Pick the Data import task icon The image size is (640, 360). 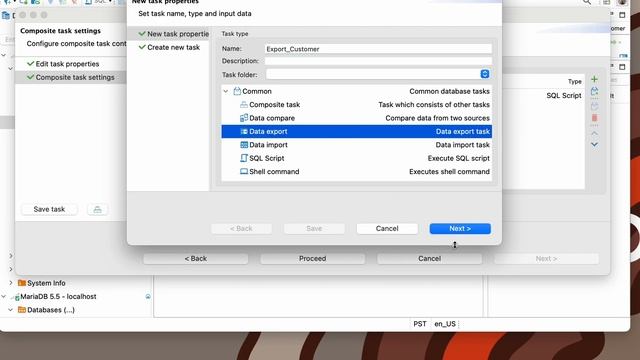(244, 145)
